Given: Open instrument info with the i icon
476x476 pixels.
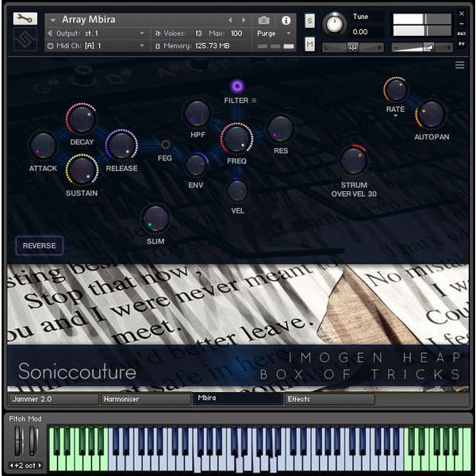Looking at the screenshot, I should pyautogui.click(x=286, y=21).
